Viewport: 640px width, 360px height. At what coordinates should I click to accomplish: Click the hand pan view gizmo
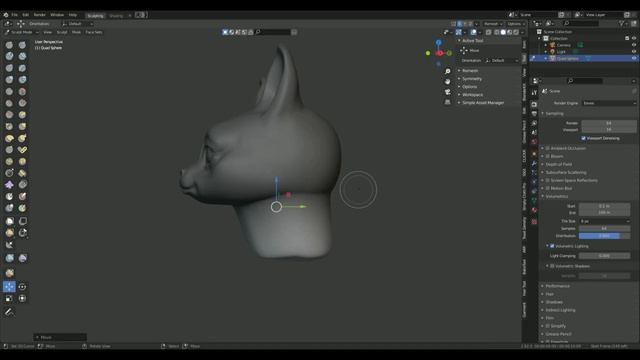click(447, 82)
